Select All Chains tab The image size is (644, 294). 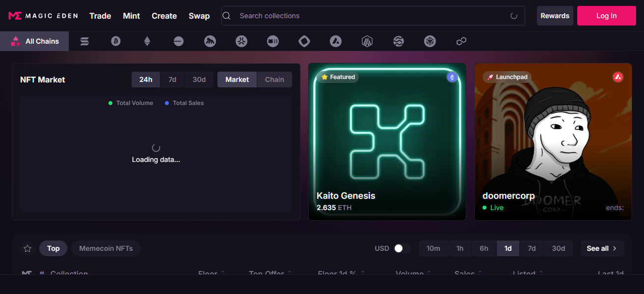pyautogui.click(x=34, y=41)
